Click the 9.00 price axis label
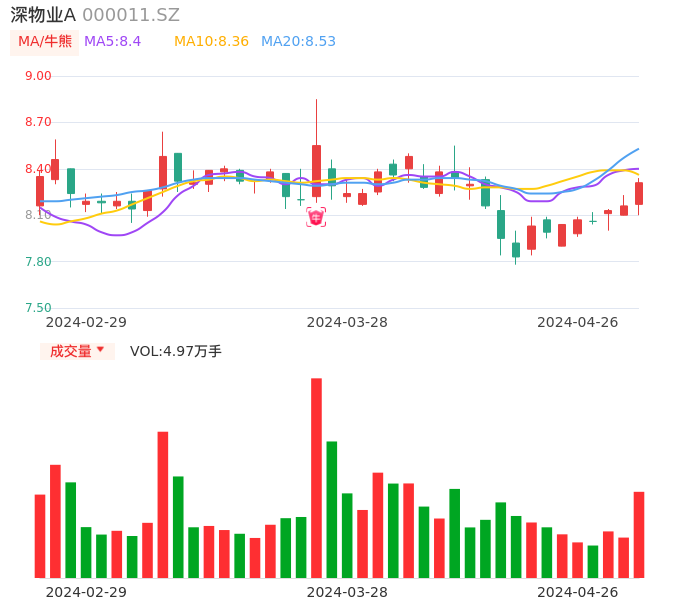This screenshot has width=686, height=606. (x=37, y=76)
